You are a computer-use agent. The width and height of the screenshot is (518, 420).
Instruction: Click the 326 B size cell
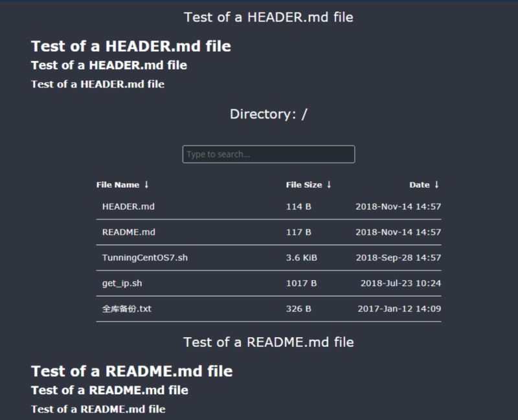(x=298, y=309)
